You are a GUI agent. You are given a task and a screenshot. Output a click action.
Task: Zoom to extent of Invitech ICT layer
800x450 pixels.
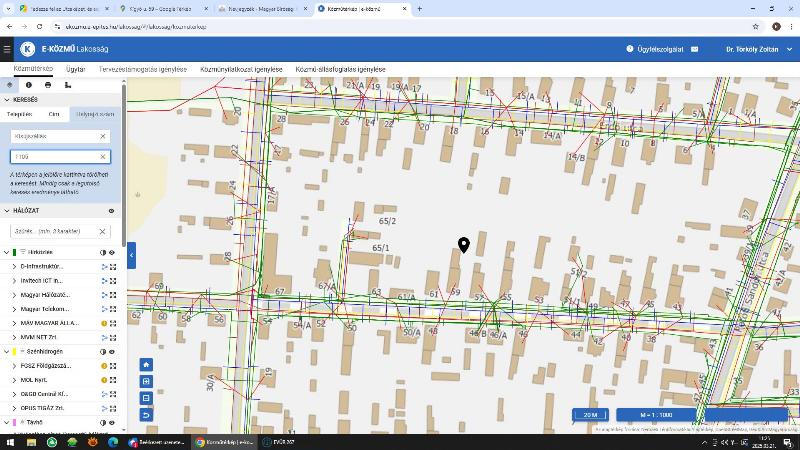tap(113, 281)
